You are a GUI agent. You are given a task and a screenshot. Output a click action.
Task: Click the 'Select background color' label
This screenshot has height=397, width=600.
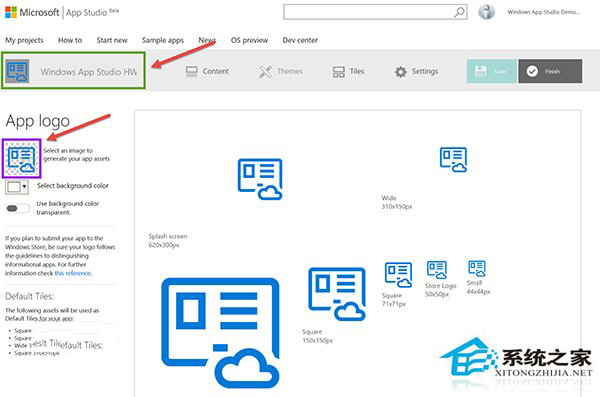pos(73,186)
